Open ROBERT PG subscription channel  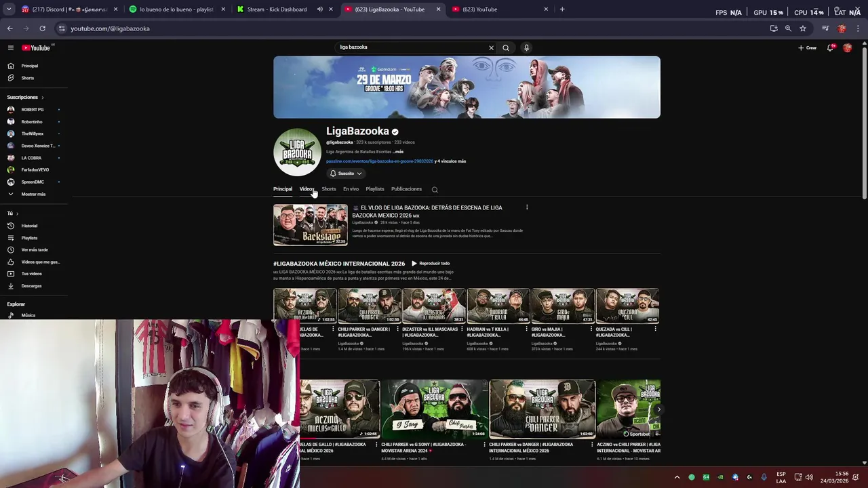click(34, 109)
